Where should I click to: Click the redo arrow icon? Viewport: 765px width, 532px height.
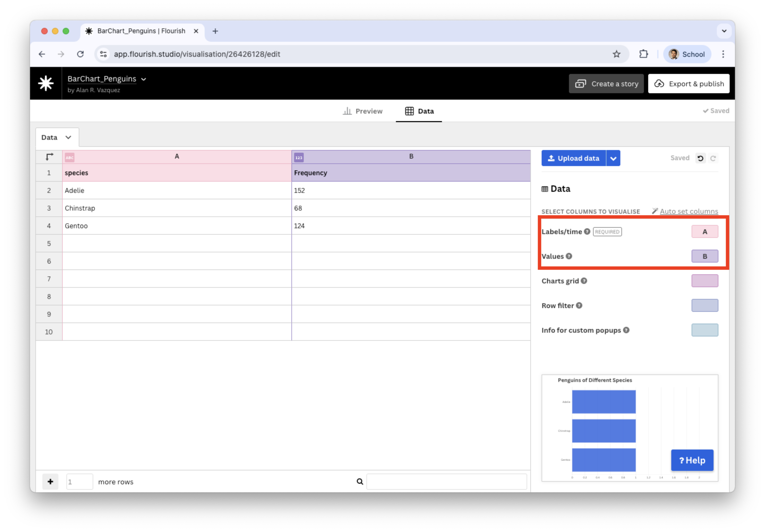pos(713,158)
